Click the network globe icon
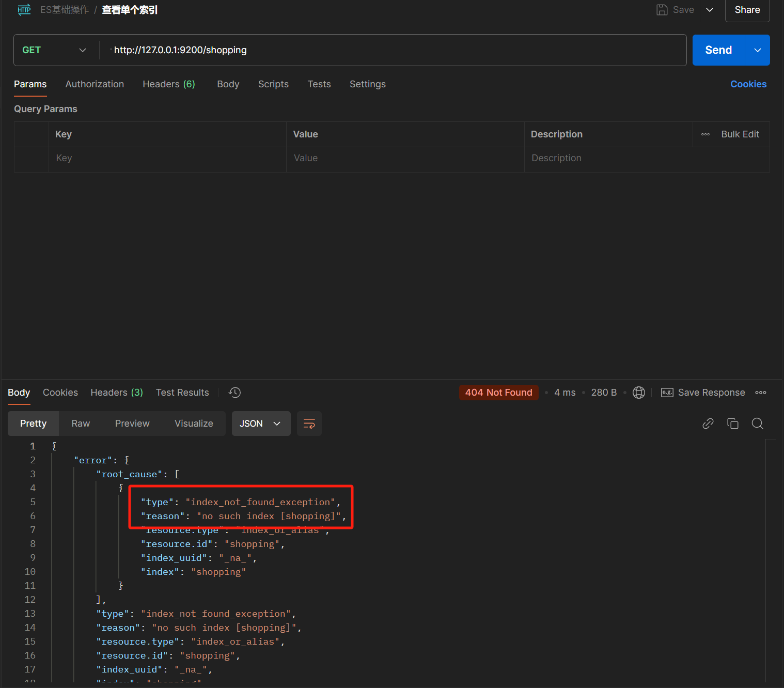784x688 pixels. pyautogui.click(x=639, y=393)
